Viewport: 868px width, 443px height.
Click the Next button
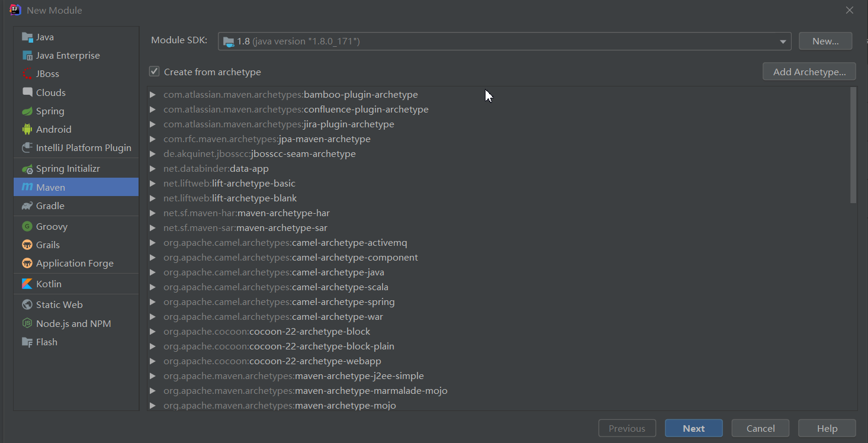point(694,428)
